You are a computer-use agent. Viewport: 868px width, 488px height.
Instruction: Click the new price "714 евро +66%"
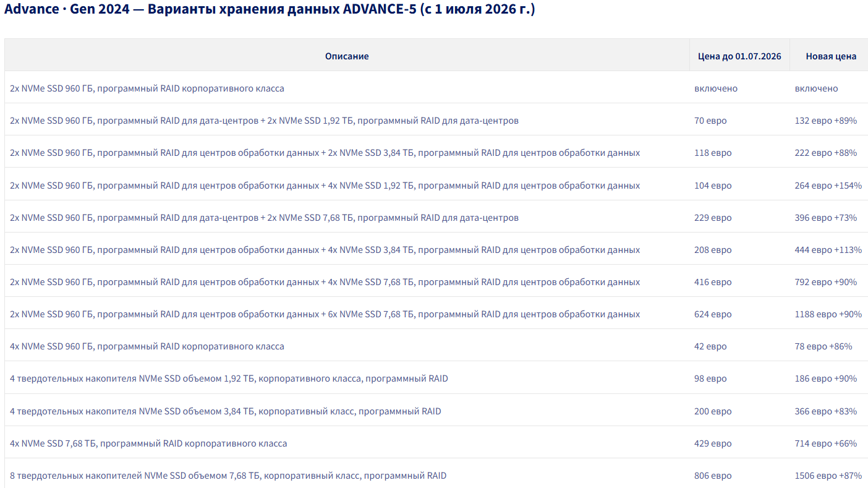pos(826,443)
